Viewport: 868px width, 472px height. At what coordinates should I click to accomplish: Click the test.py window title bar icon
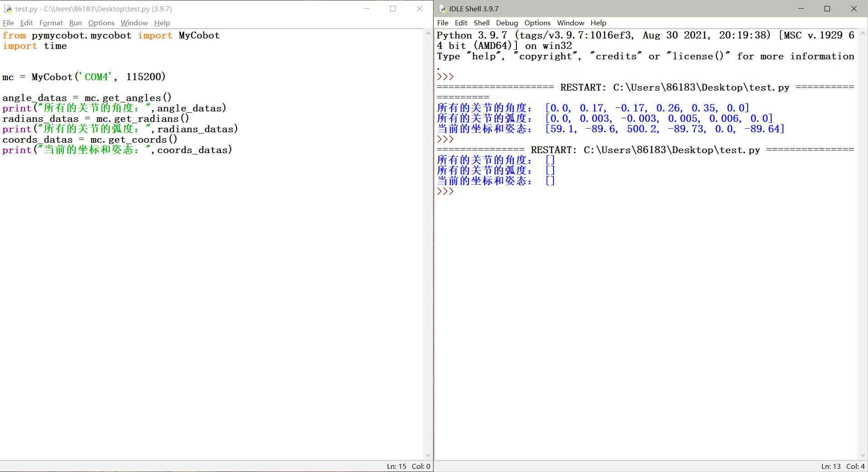(x=7, y=9)
